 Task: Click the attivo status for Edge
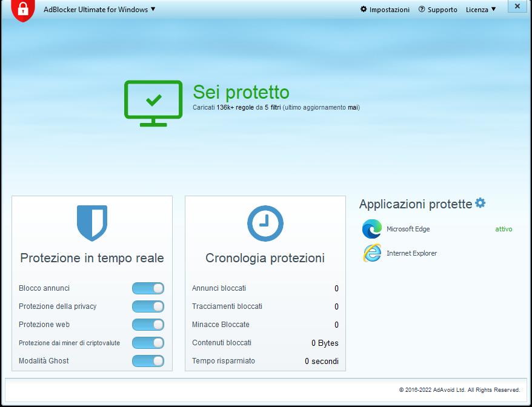(x=504, y=230)
